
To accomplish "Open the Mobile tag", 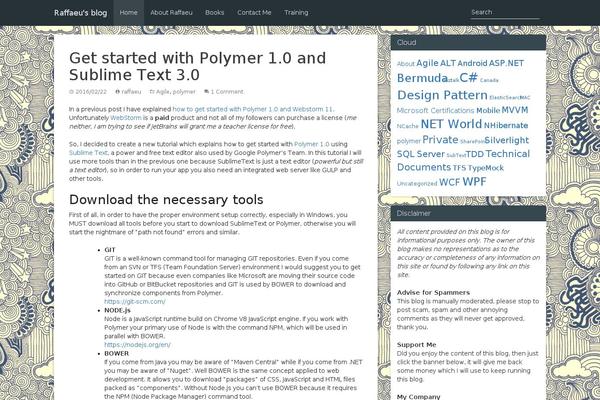I will [488, 111].
